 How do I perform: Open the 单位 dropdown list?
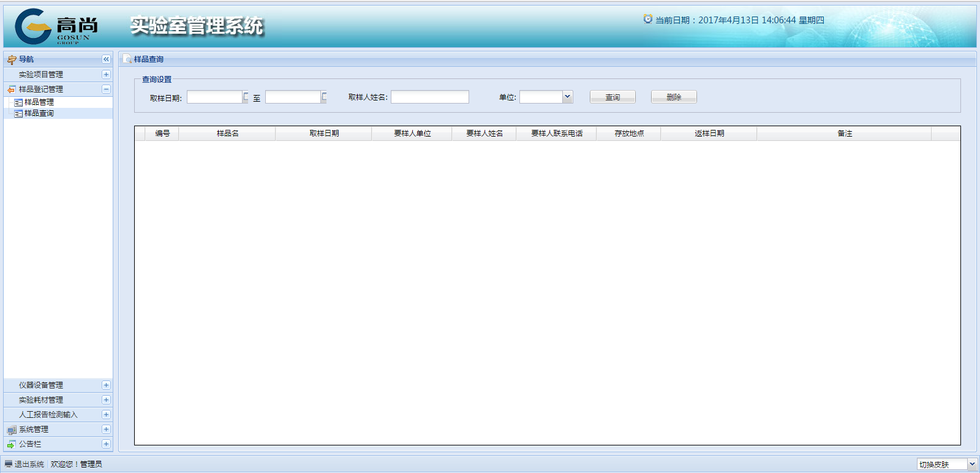point(567,97)
